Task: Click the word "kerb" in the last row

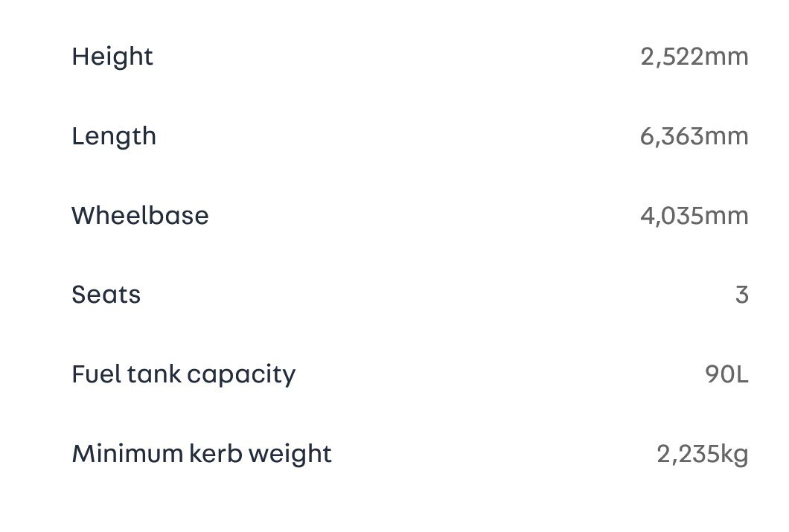Action: click(x=216, y=453)
